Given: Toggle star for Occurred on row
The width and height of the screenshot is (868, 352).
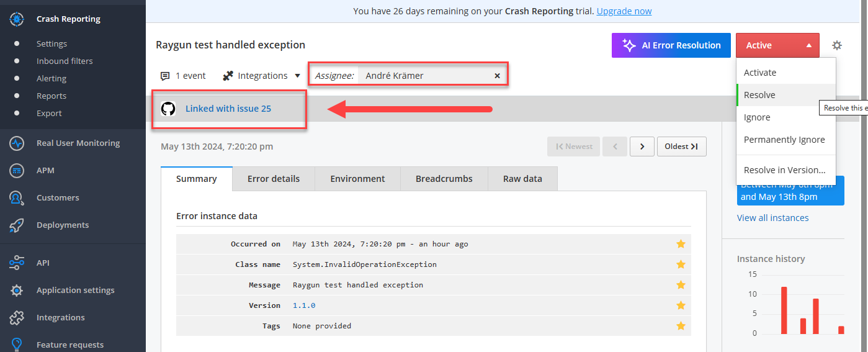Looking at the screenshot, I should pos(681,244).
